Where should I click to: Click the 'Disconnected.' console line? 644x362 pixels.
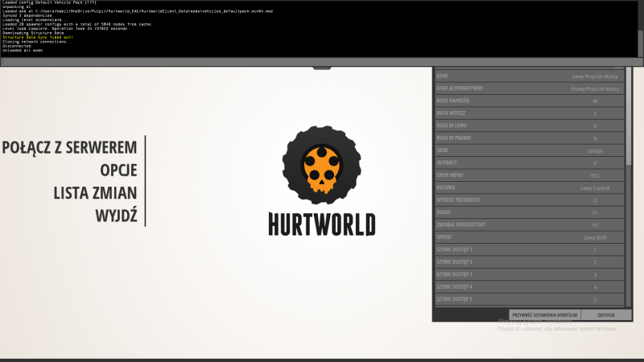click(x=18, y=46)
